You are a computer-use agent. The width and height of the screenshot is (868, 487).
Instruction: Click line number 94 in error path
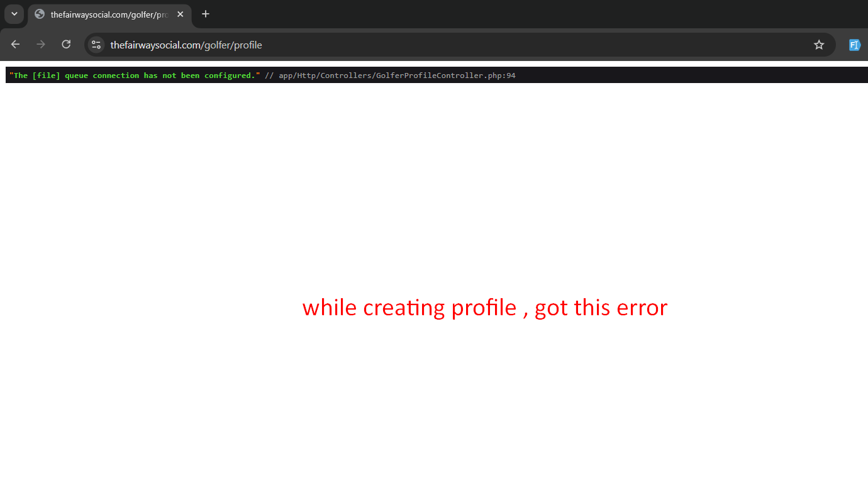point(511,76)
